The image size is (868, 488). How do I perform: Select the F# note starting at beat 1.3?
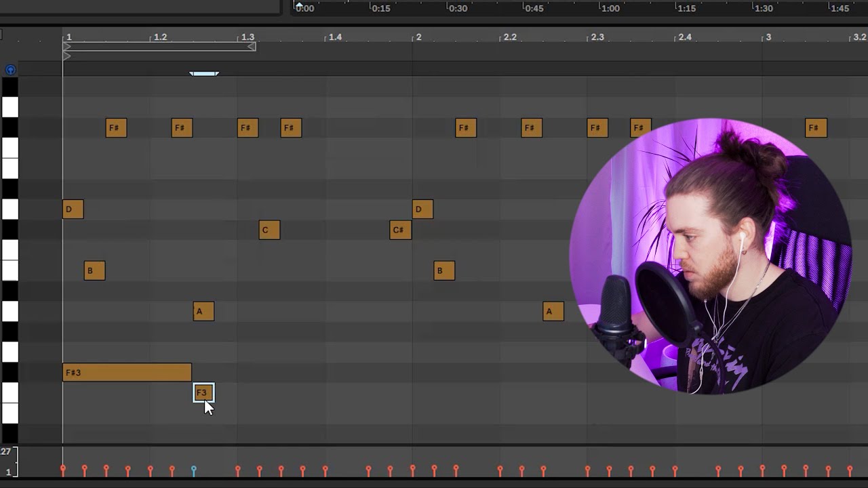click(248, 127)
